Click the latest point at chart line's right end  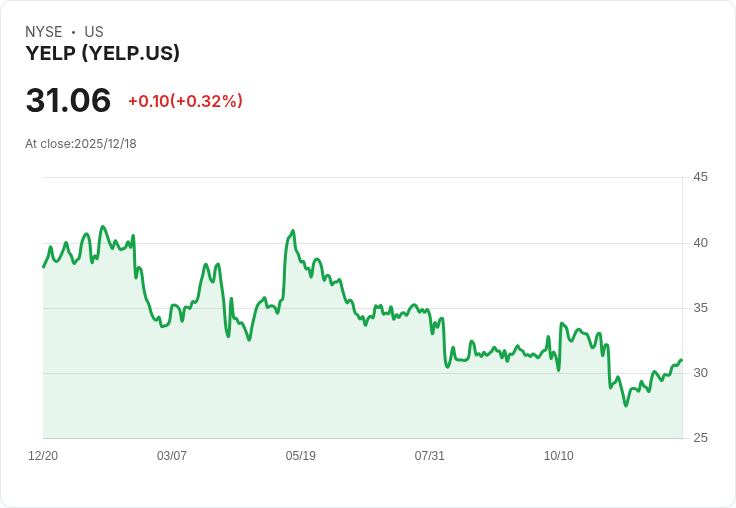coord(681,360)
